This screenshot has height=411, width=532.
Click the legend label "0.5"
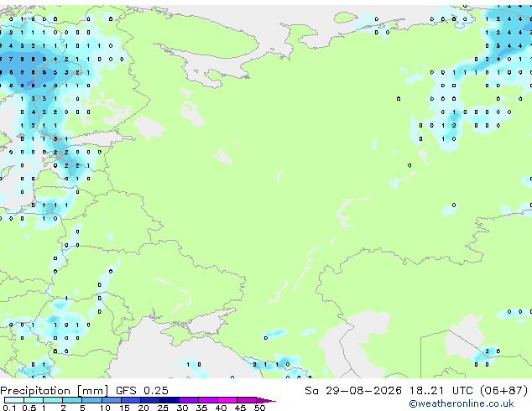(29, 408)
